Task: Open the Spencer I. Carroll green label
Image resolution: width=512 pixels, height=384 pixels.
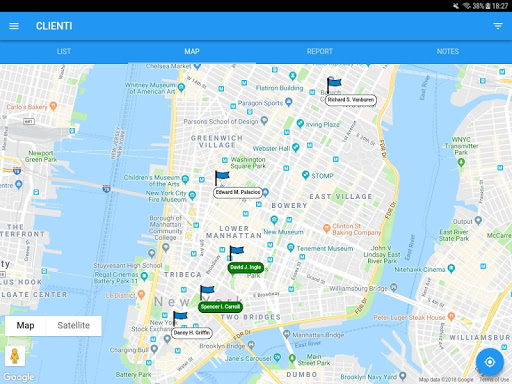Action: (220, 307)
